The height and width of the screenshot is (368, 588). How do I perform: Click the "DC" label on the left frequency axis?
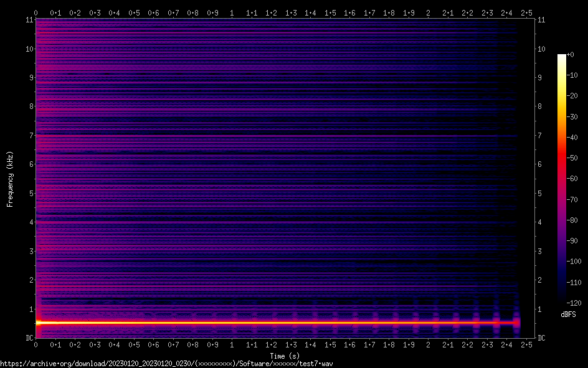tap(28, 338)
